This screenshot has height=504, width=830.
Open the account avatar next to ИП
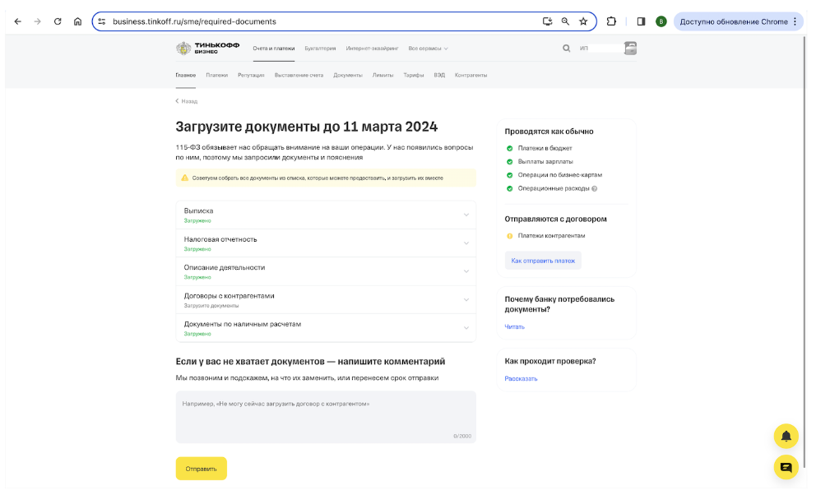[x=630, y=49]
